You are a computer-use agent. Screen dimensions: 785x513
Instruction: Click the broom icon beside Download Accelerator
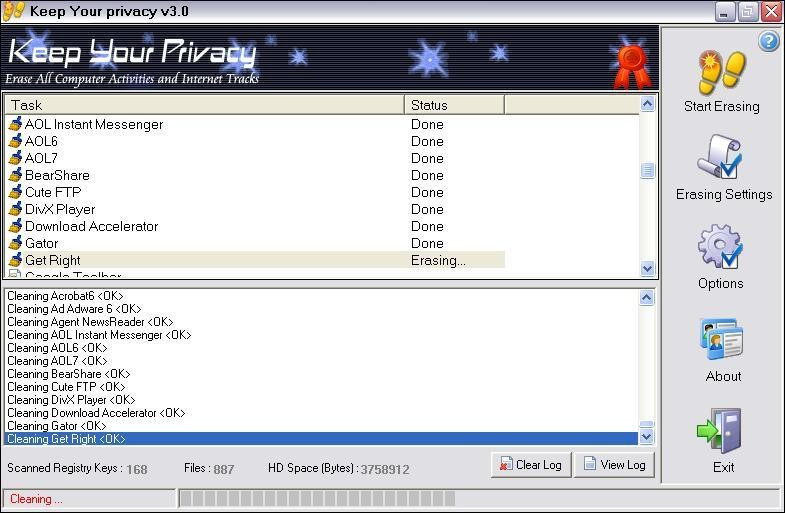(x=16, y=226)
